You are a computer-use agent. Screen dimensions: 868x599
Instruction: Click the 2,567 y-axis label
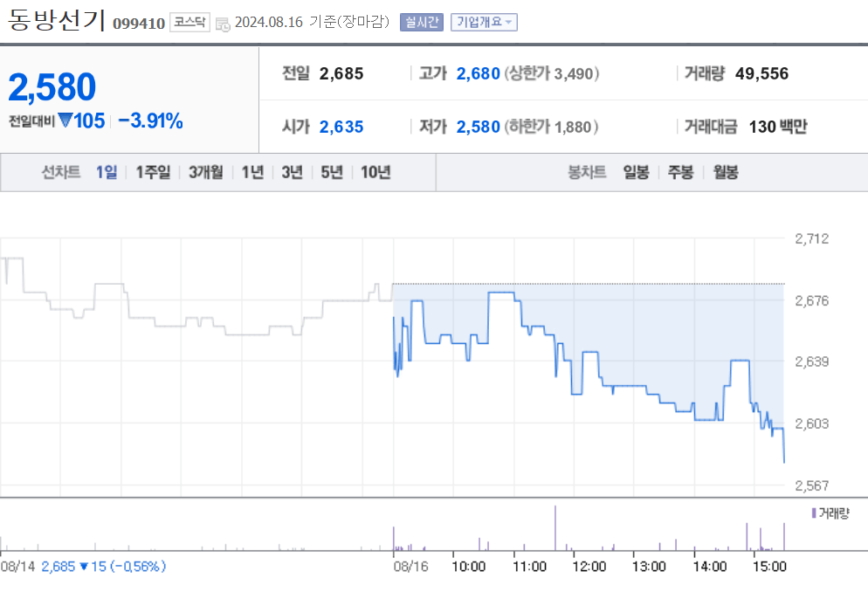[x=812, y=485]
